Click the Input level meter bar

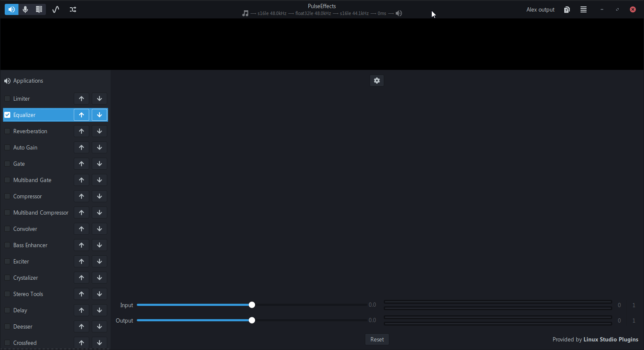[x=498, y=305]
